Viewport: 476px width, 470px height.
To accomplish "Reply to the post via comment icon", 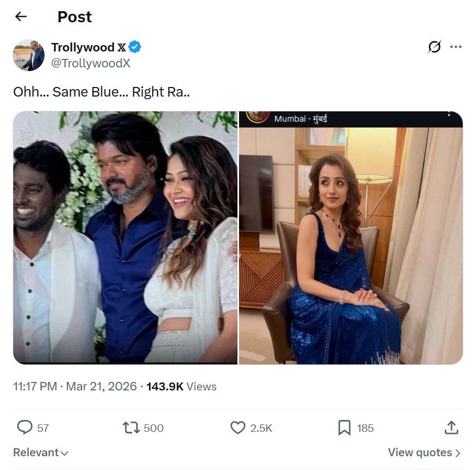I will tap(25, 428).
